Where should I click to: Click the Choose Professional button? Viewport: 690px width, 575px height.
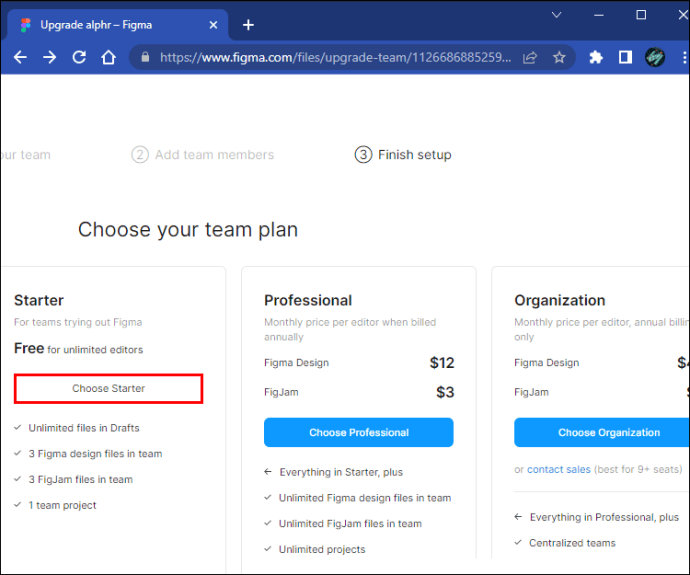point(358,432)
